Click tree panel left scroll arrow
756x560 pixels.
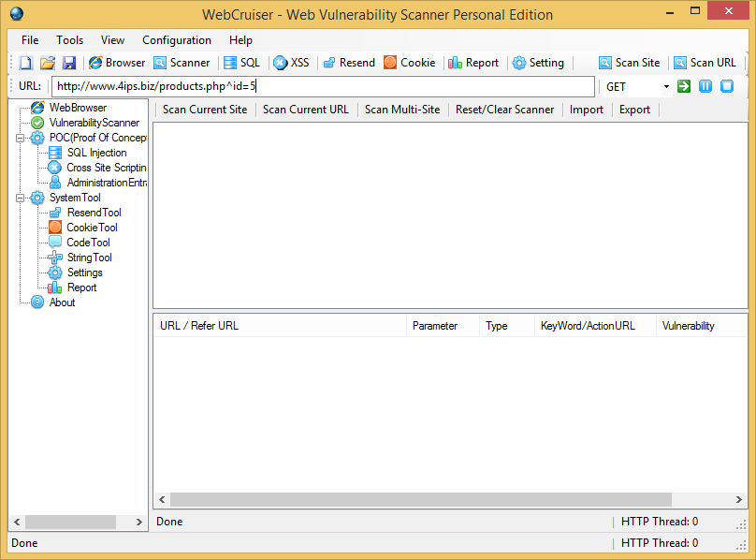pos(17,522)
